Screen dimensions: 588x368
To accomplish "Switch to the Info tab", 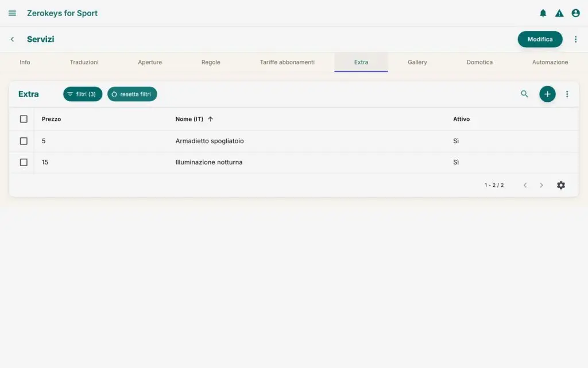I will pyautogui.click(x=25, y=62).
